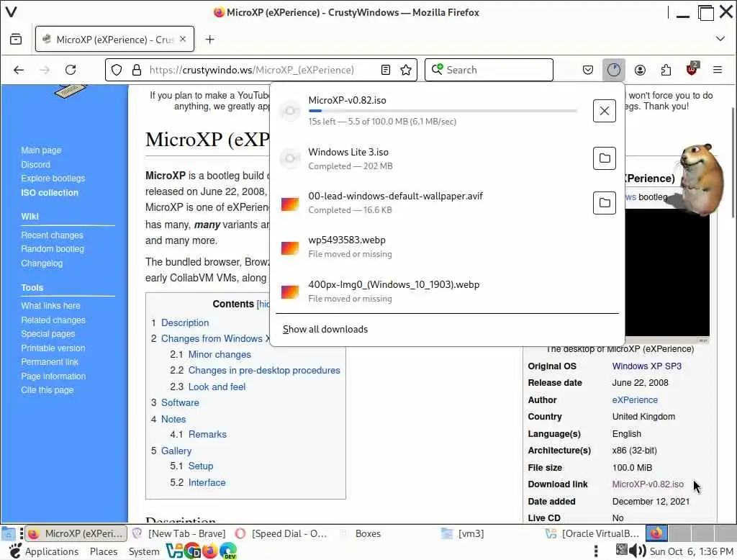Screen dimensions: 737x560
Task: Switch to Oracle VirtualBox taskbar window
Action: tap(593, 533)
